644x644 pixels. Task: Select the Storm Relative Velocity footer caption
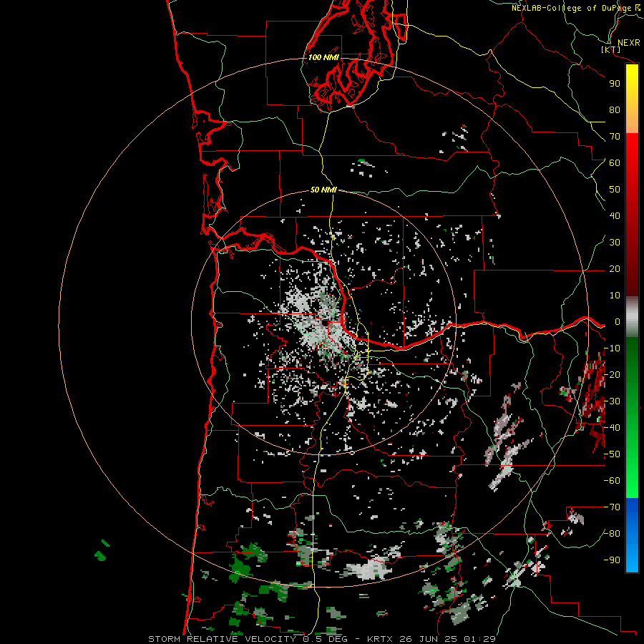(322, 639)
